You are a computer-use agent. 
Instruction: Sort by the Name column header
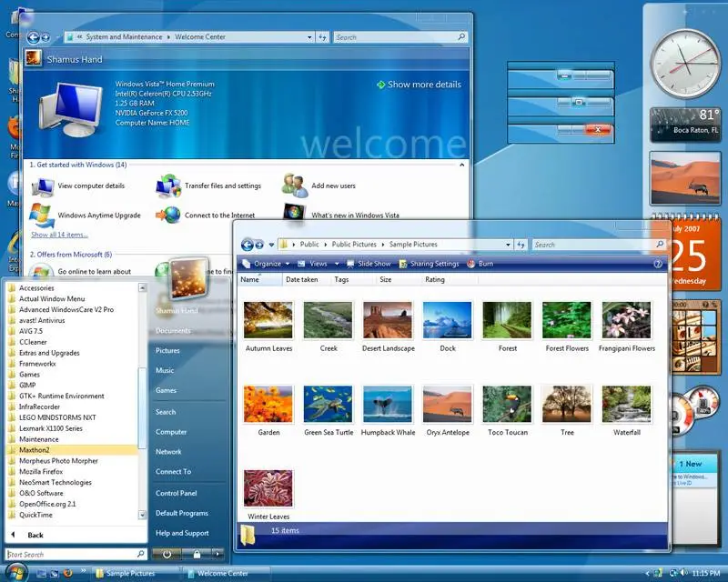260,279
